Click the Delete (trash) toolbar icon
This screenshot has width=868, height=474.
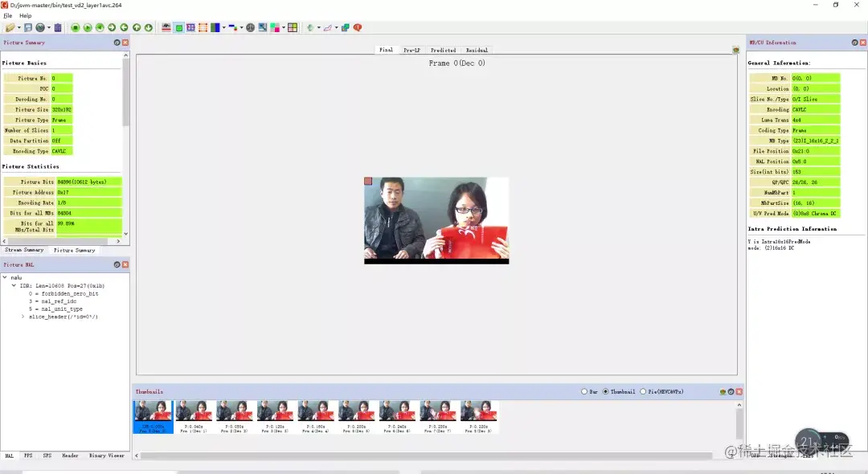58,28
